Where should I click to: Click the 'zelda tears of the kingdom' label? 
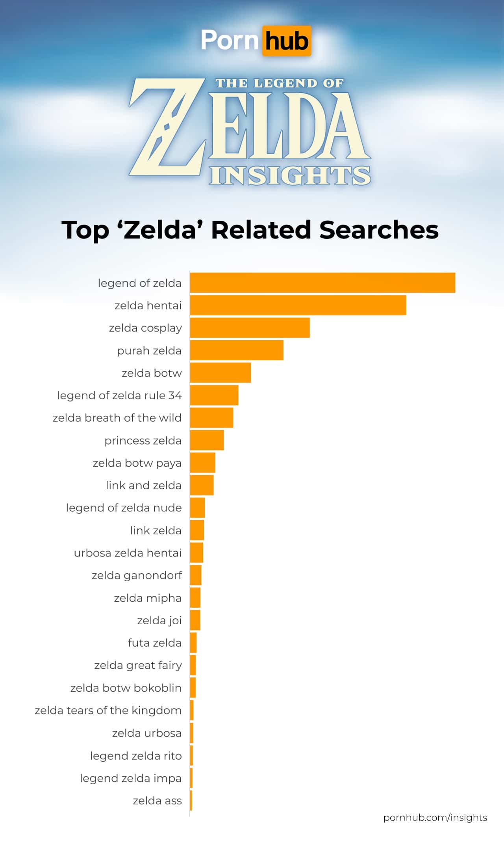tap(108, 710)
